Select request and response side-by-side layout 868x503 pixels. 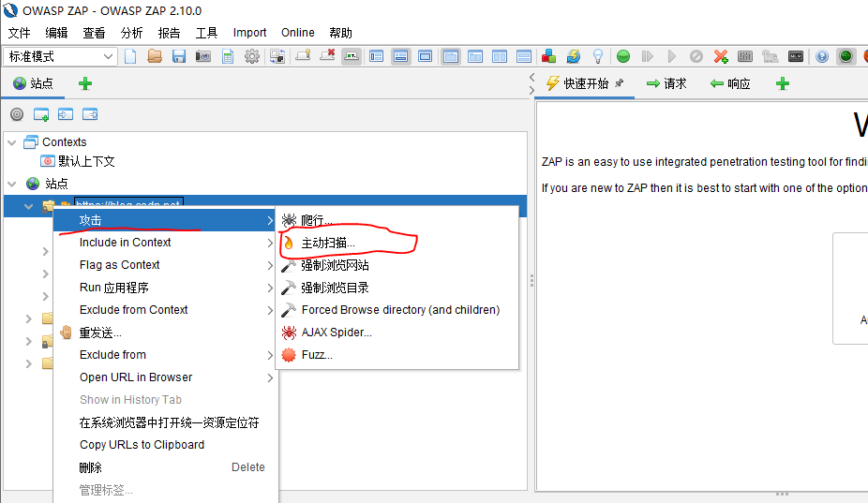coord(500,56)
